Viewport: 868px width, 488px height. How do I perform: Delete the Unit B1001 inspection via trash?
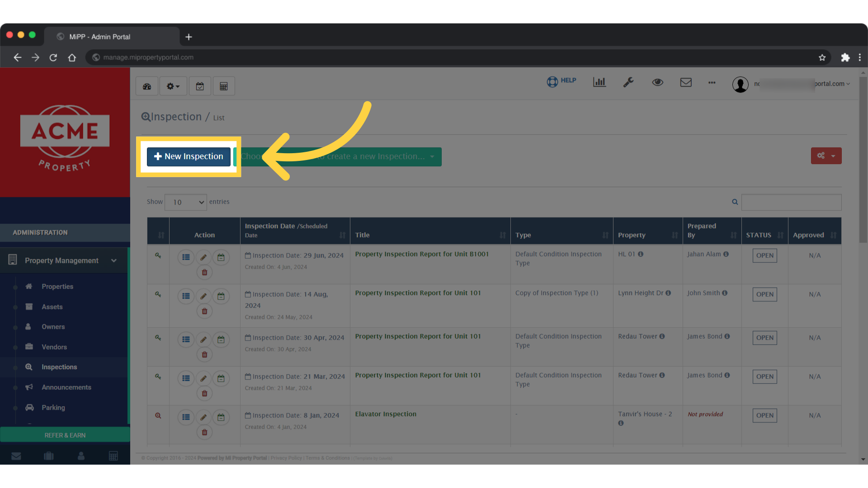204,272
